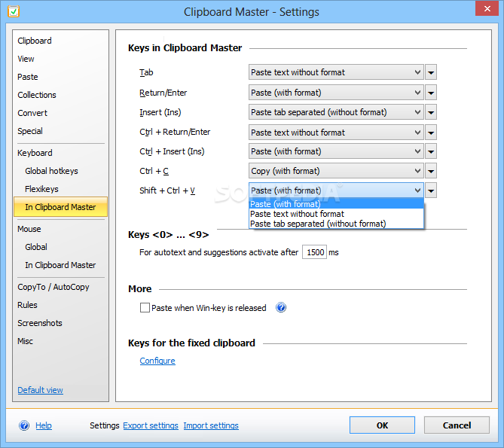Open the Convert settings section
This screenshot has width=504, height=448.
32,113
